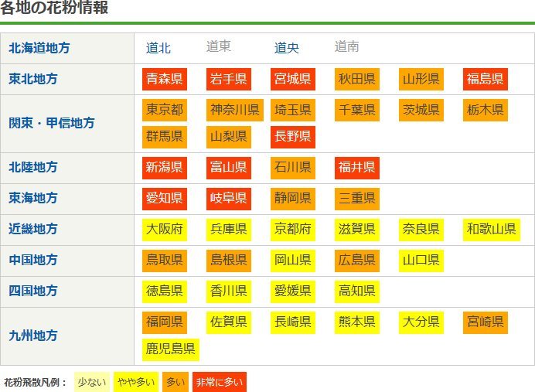The width and height of the screenshot is (535, 392).
Task: Open 福岡県 pollen forecast
Action: point(164,322)
